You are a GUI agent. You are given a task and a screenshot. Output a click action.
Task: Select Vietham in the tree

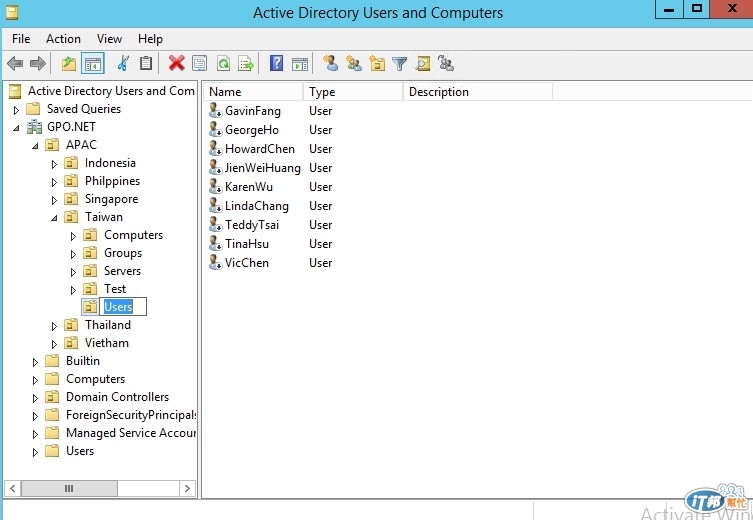[x=107, y=343]
